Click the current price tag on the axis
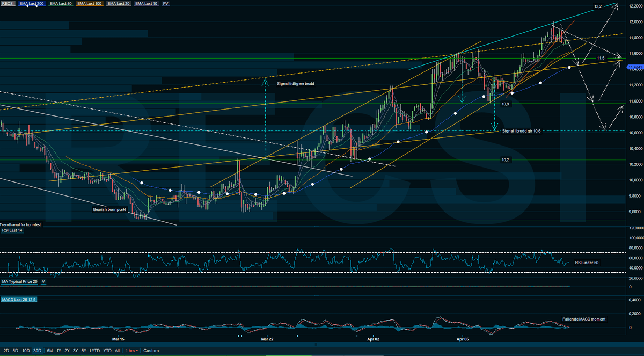 point(636,67)
